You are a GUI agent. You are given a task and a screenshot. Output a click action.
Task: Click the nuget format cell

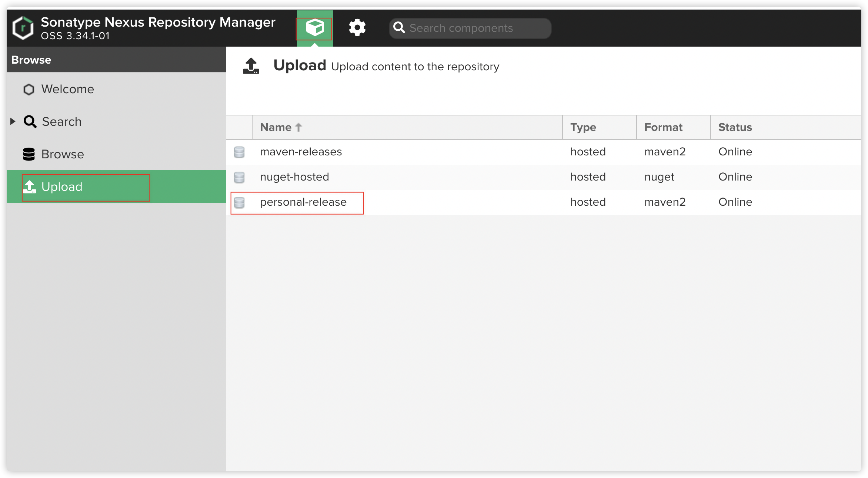(x=659, y=177)
